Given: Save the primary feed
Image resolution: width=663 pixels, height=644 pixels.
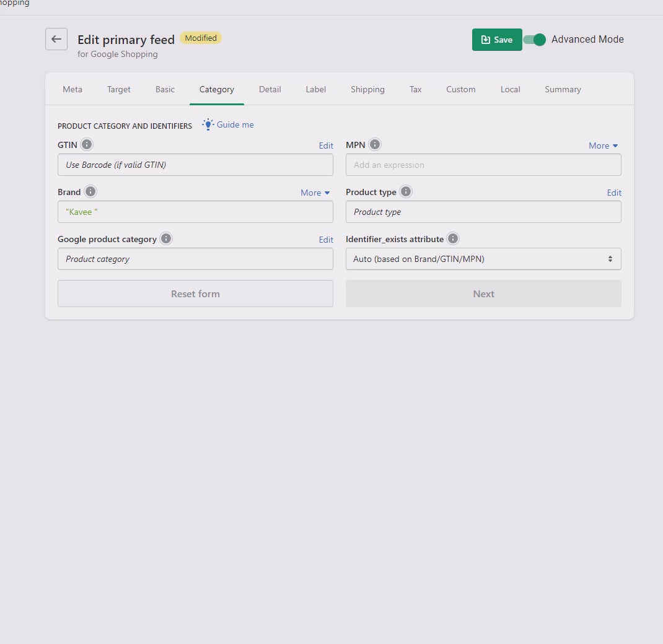Looking at the screenshot, I should point(497,40).
